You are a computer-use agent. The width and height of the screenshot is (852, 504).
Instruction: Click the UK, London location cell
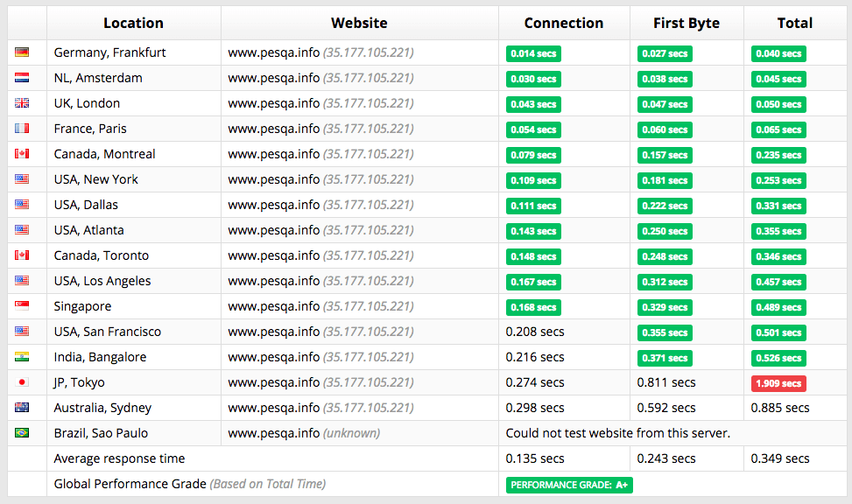[x=134, y=103]
